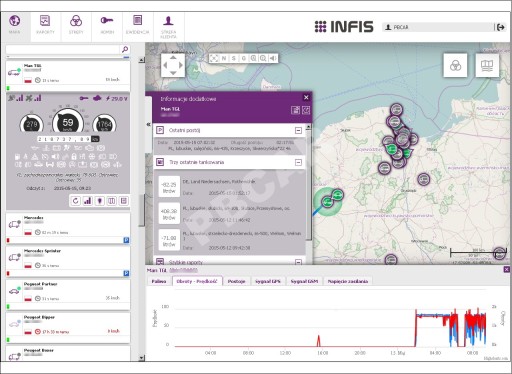Switch to the Sygnał GPS tab
Screen dimensions: 512x374
268,281
